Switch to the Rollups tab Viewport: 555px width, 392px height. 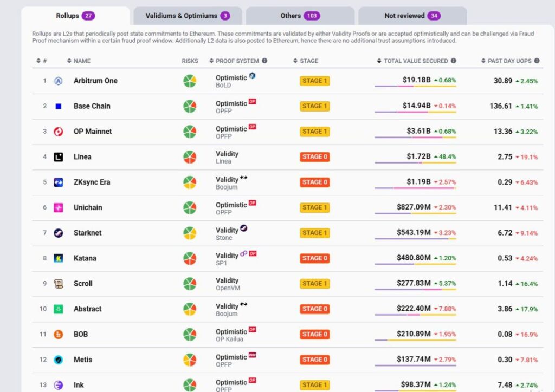pyautogui.click(x=75, y=16)
